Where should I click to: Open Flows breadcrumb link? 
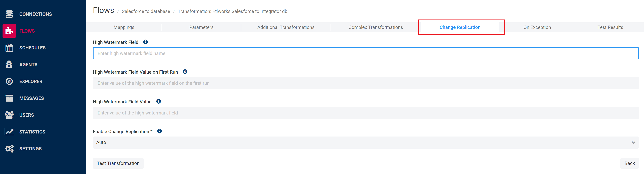(x=103, y=10)
